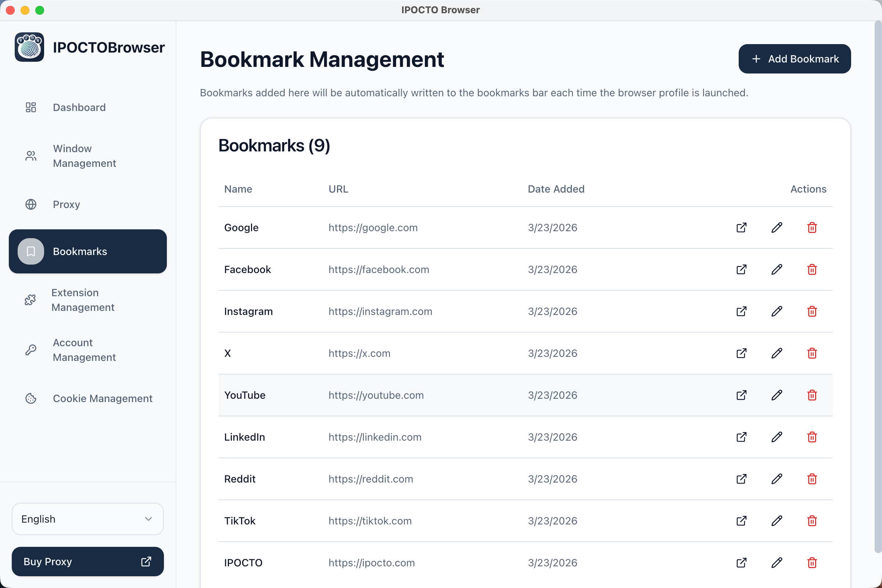Click the https://linkedin.com URL text

(375, 437)
